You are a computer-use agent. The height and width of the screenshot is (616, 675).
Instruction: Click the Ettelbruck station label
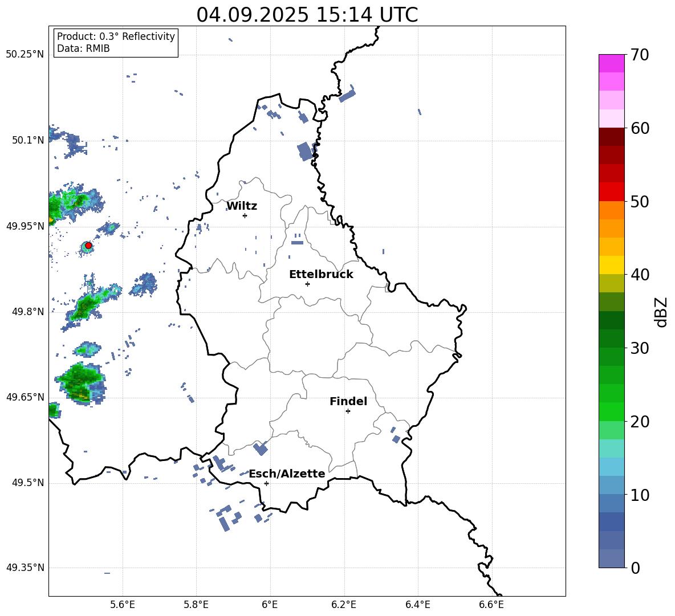pyautogui.click(x=321, y=275)
